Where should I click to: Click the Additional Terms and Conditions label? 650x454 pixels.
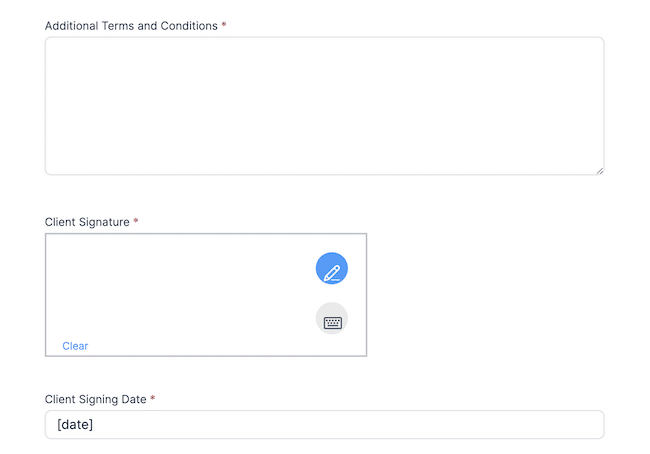pyautogui.click(x=131, y=26)
